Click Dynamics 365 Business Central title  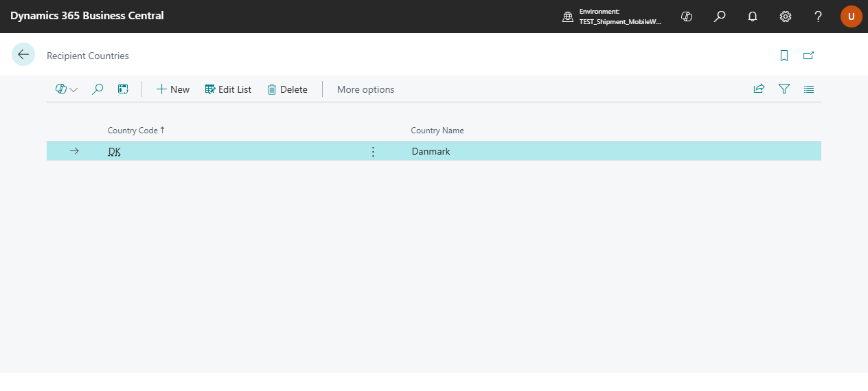point(87,16)
